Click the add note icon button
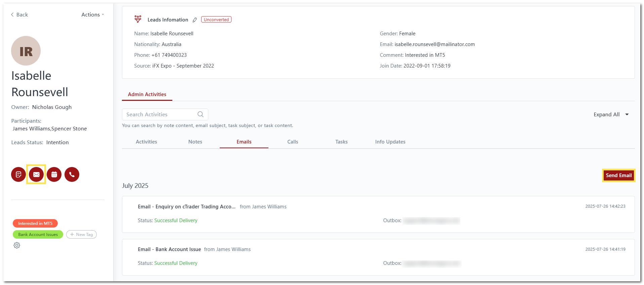644x285 pixels. point(18,174)
